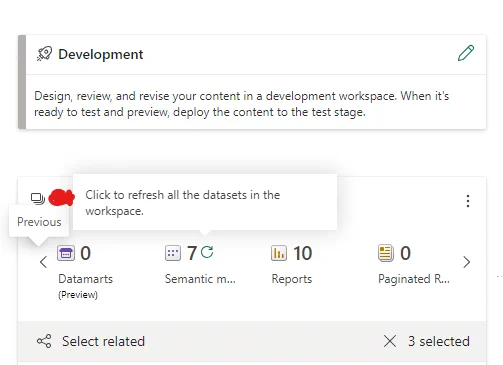The height and width of the screenshot is (365, 503).
Task: Click the Select related share icon
Action: point(44,341)
